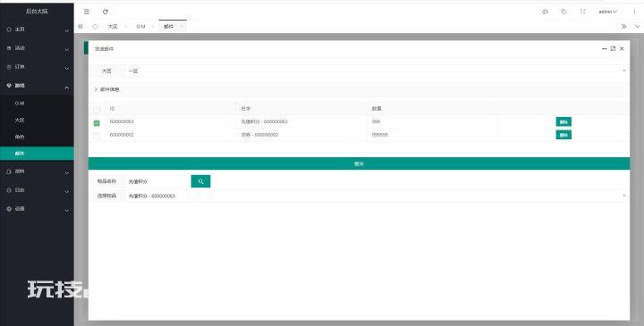Toggle the select-all checkbox in table header
This screenshot has width=644, height=326.
[x=97, y=110]
